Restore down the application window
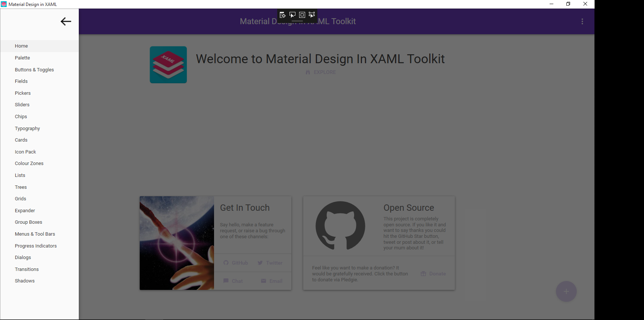This screenshot has width=644, height=320. (x=568, y=4)
